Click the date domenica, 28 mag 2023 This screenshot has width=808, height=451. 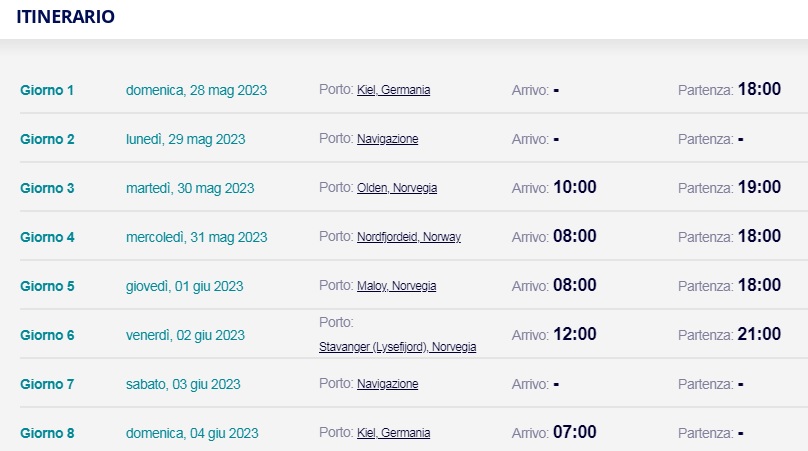(196, 90)
